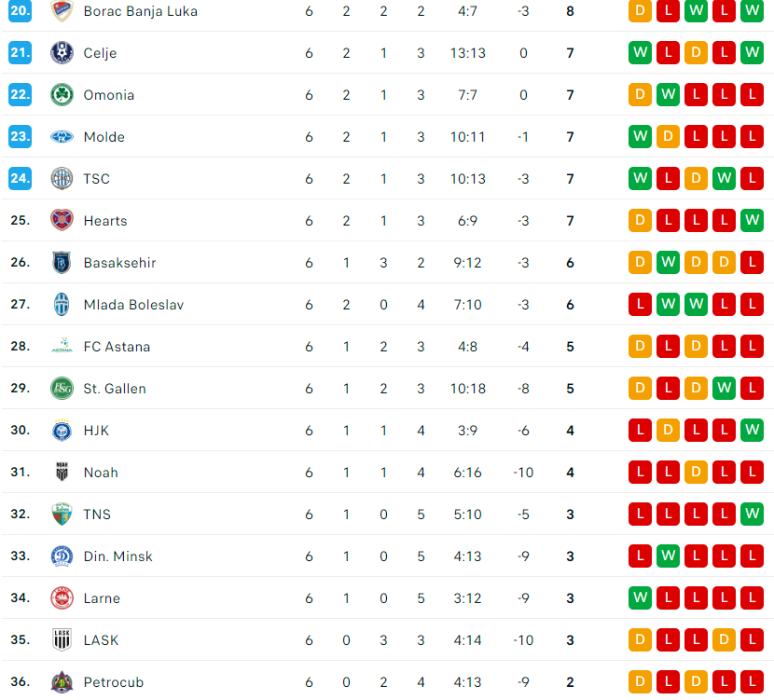Click the Celje club crest icon
Image resolution: width=774 pixels, height=700 pixels.
(62, 53)
